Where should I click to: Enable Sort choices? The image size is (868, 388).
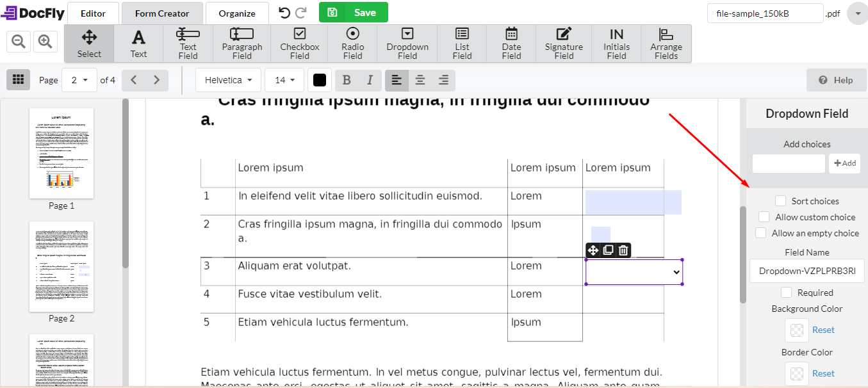(x=780, y=200)
